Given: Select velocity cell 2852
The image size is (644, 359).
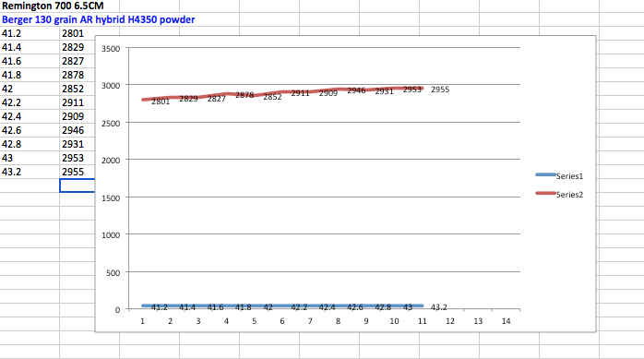Looking at the screenshot, I should (78, 89).
